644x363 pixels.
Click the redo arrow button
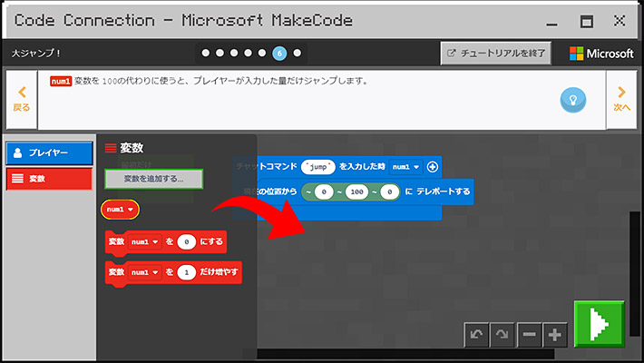(x=503, y=335)
